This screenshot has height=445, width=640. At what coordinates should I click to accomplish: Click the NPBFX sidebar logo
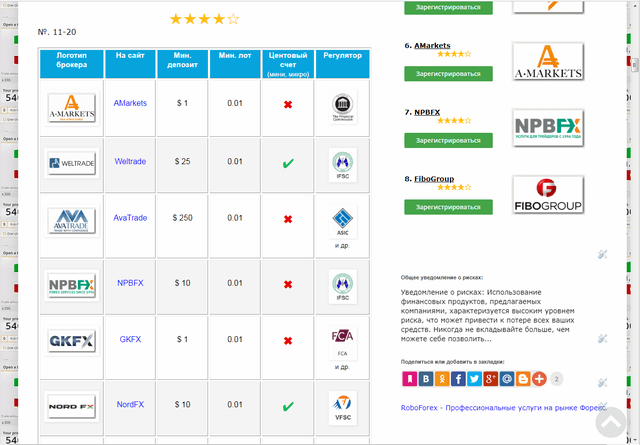(548, 128)
